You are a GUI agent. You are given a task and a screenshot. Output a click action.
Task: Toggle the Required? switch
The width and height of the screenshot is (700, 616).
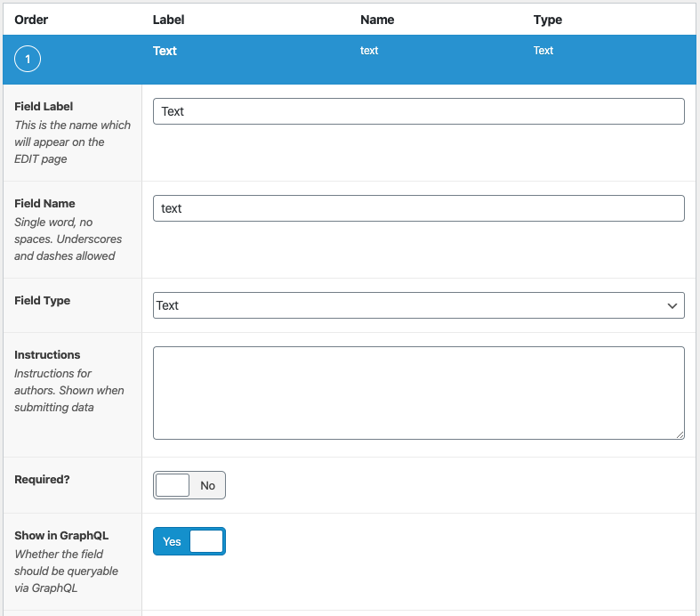[189, 485]
